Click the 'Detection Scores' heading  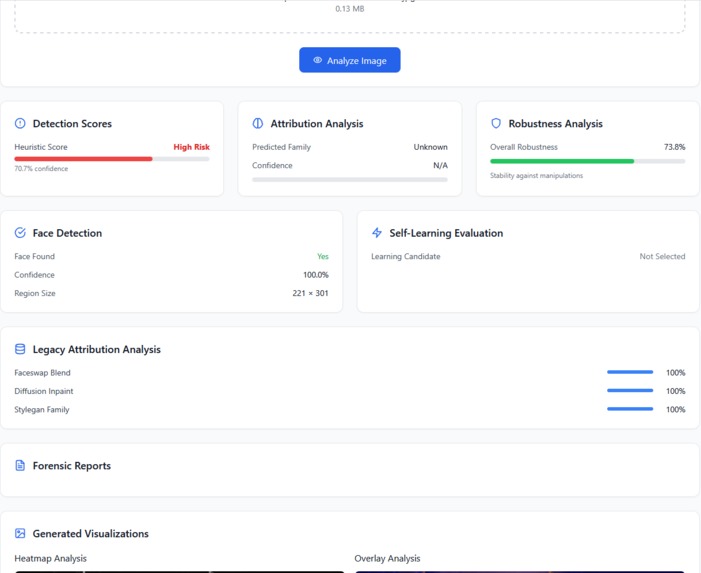point(72,123)
